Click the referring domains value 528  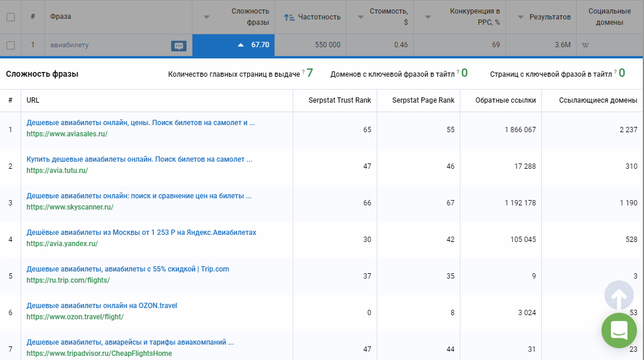(x=631, y=240)
